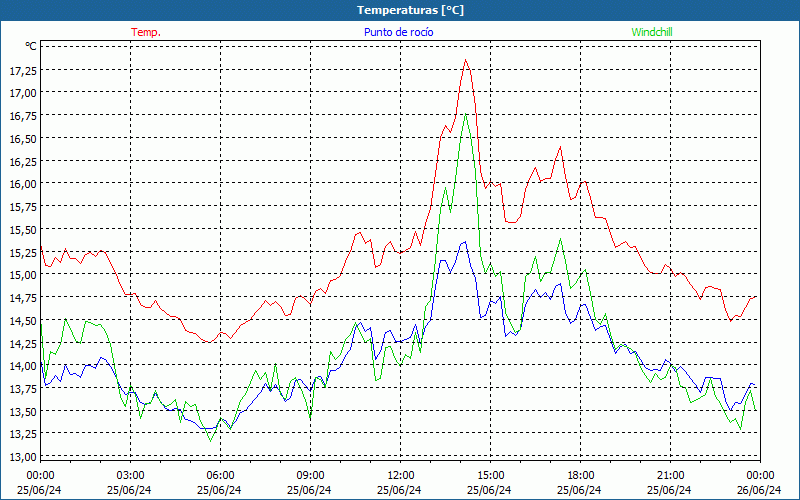The image size is (800, 500).
Task: Click the 15,50 y-axis value
Action: [x=23, y=230]
